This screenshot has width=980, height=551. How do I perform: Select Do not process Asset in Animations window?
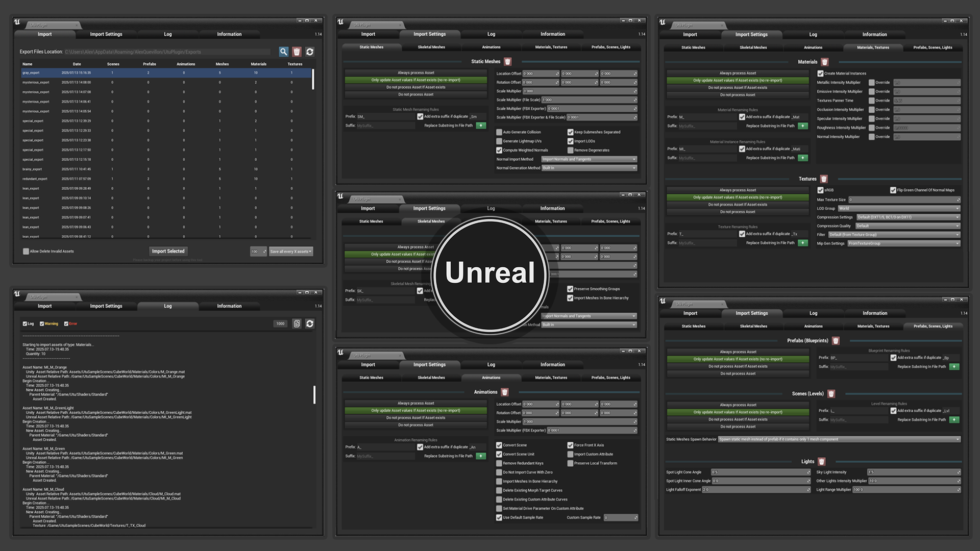coord(416,425)
